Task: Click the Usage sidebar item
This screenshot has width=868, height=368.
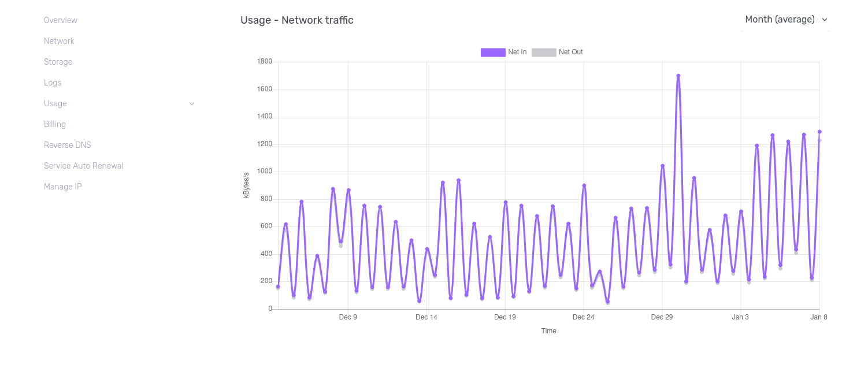Action: [x=55, y=103]
